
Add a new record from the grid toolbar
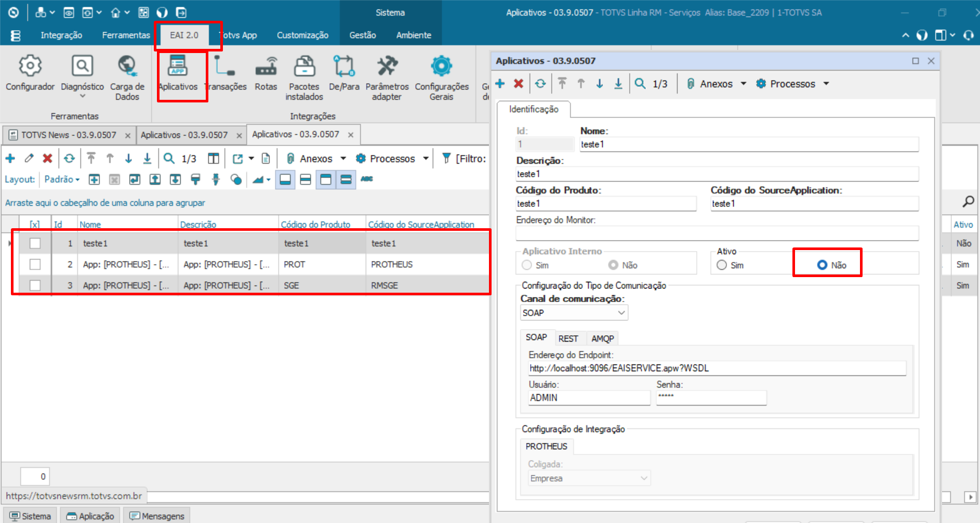click(x=10, y=159)
